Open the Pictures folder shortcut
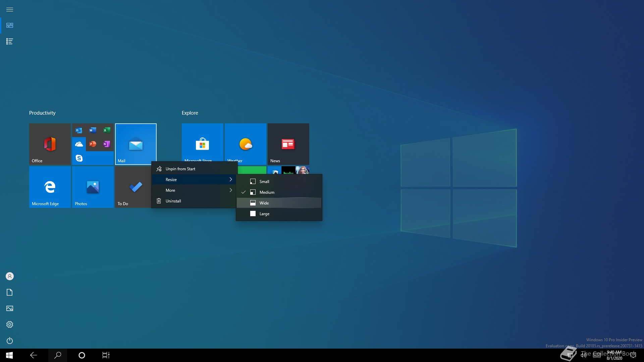644x362 pixels. coord(10,308)
